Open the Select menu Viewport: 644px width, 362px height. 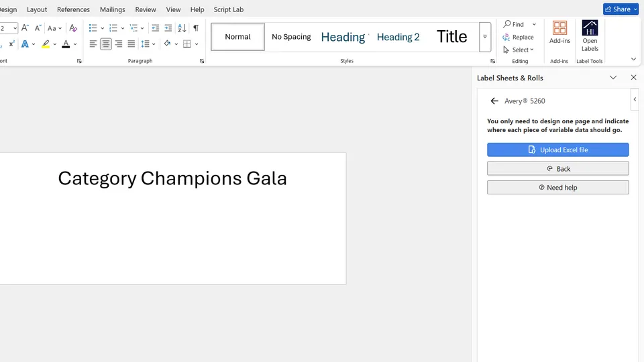(x=519, y=50)
